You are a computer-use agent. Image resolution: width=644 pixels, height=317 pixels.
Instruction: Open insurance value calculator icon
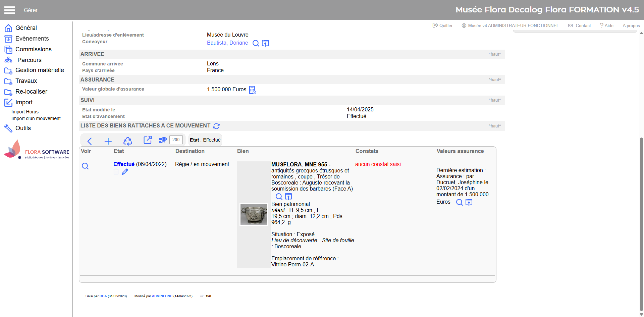point(253,90)
